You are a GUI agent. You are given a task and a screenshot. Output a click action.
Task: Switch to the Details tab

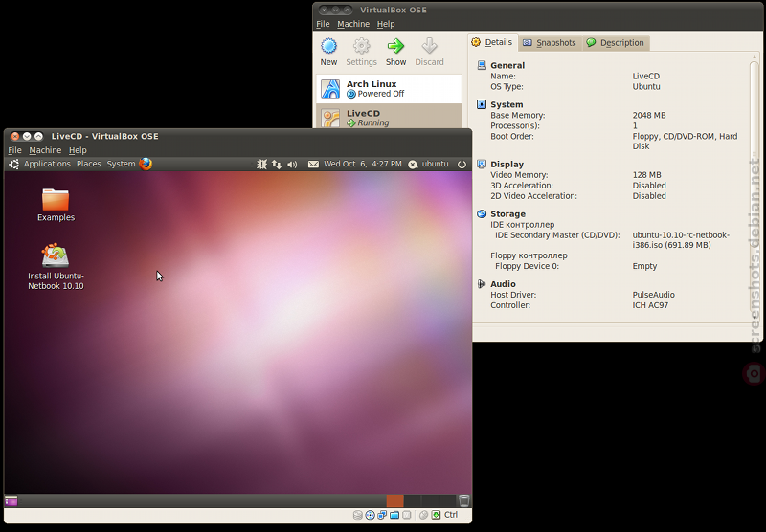click(492, 42)
